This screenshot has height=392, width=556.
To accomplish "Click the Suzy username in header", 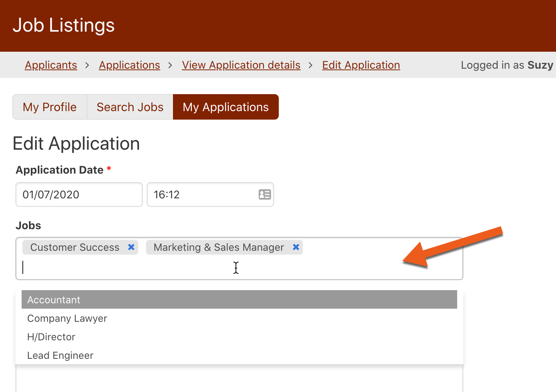I will coord(540,65).
